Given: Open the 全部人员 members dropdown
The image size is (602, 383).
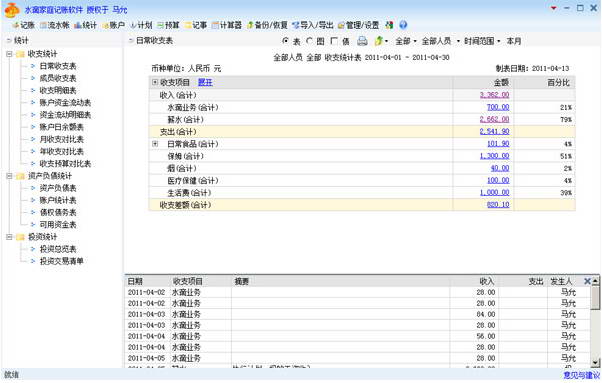Looking at the screenshot, I should (x=441, y=41).
